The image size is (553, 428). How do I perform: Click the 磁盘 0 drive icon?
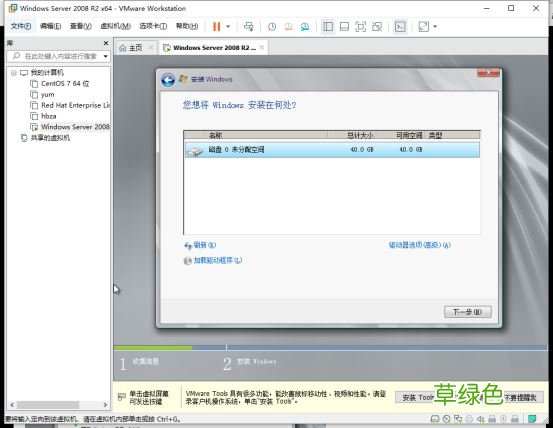[194, 151]
